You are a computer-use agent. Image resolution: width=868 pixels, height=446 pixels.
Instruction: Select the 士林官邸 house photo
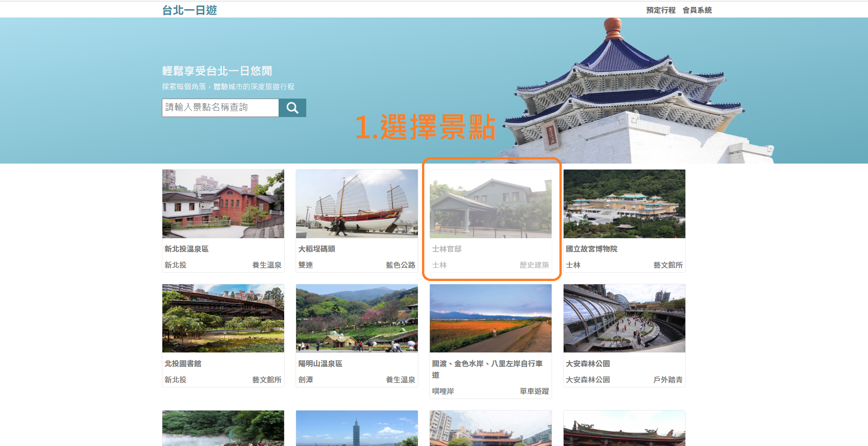(x=491, y=204)
